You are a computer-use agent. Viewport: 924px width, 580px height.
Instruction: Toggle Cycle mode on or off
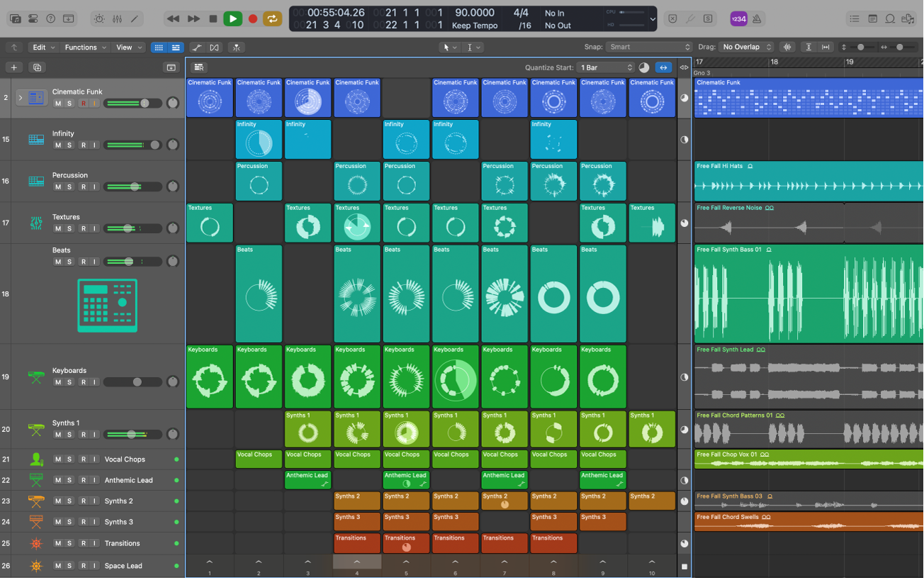point(272,19)
